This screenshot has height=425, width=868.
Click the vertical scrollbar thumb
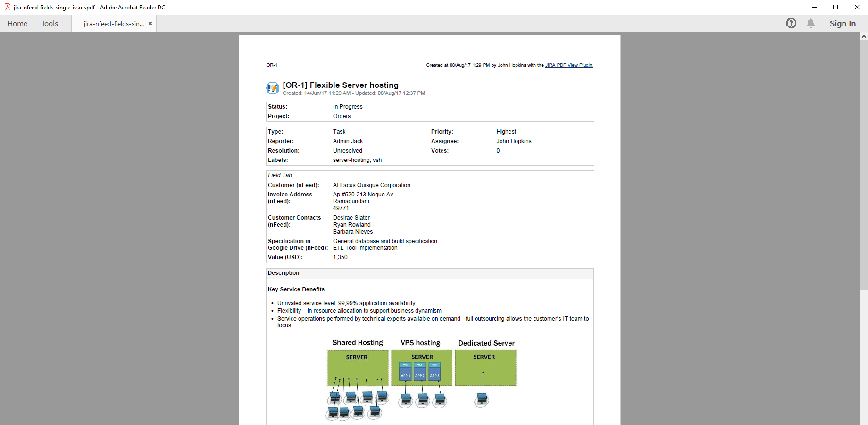point(864,165)
